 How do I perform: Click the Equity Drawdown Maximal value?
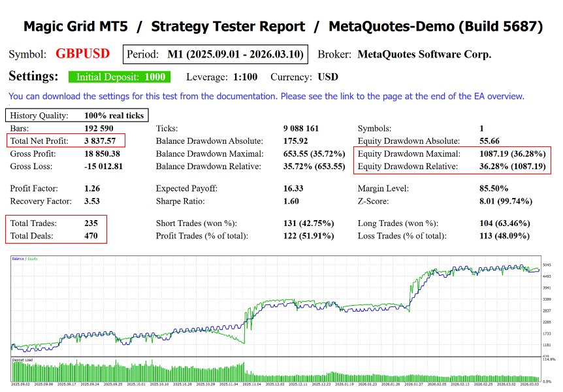[512, 154]
